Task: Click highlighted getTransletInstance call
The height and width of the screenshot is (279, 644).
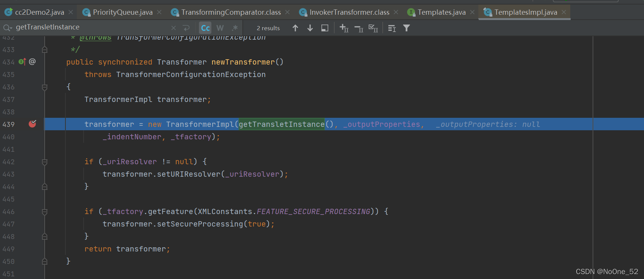Action: [x=282, y=124]
